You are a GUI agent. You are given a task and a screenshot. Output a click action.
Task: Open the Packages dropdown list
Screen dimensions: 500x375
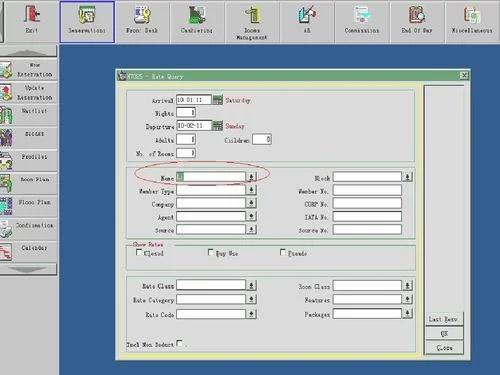407,313
